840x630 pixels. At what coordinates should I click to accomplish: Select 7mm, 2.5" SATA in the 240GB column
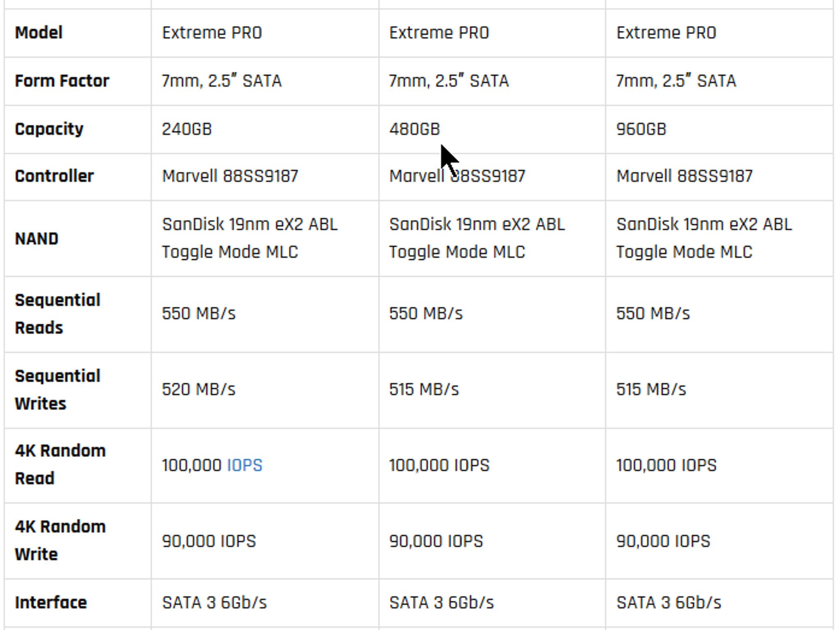(222, 81)
